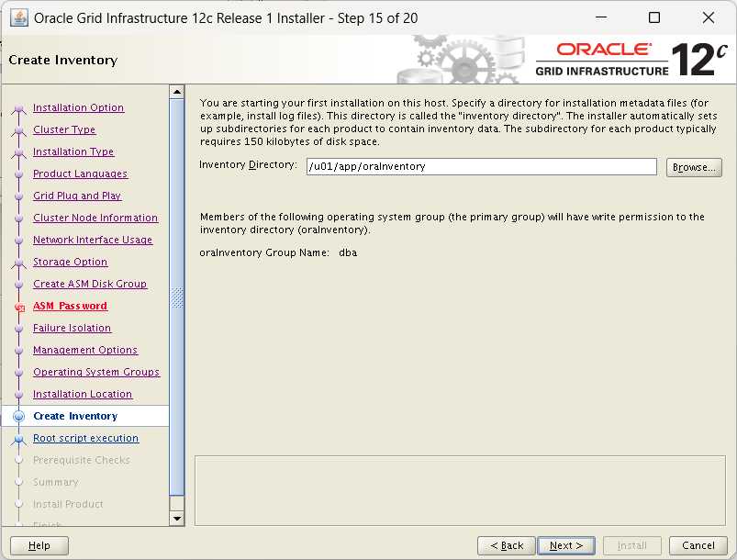Screen dimensions: 737x560
Task: Open Installation Option step
Action: coord(79,107)
